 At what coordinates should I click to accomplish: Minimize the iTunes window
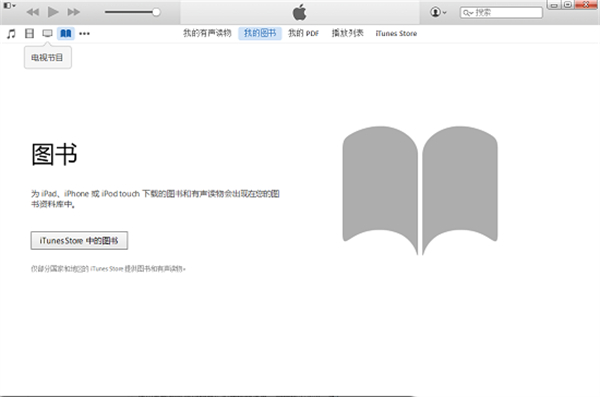coord(554,5)
